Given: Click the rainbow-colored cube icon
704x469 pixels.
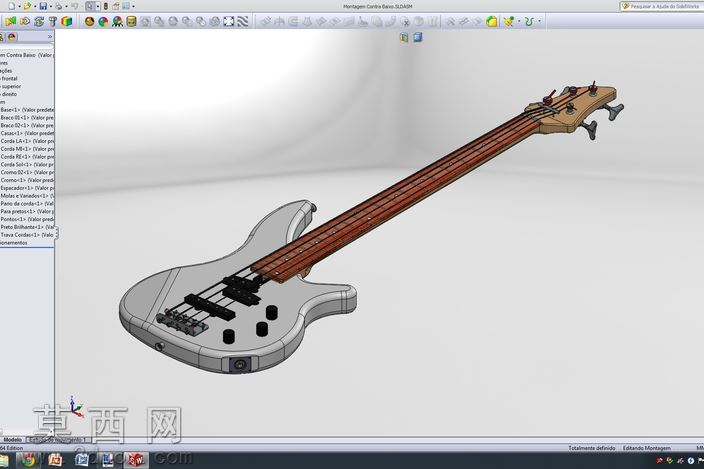Looking at the screenshot, I should click(66, 21).
